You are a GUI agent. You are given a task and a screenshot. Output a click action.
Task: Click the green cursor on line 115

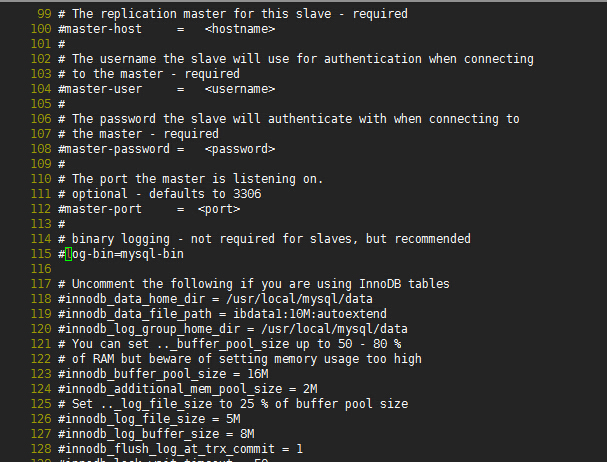pos(69,254)
